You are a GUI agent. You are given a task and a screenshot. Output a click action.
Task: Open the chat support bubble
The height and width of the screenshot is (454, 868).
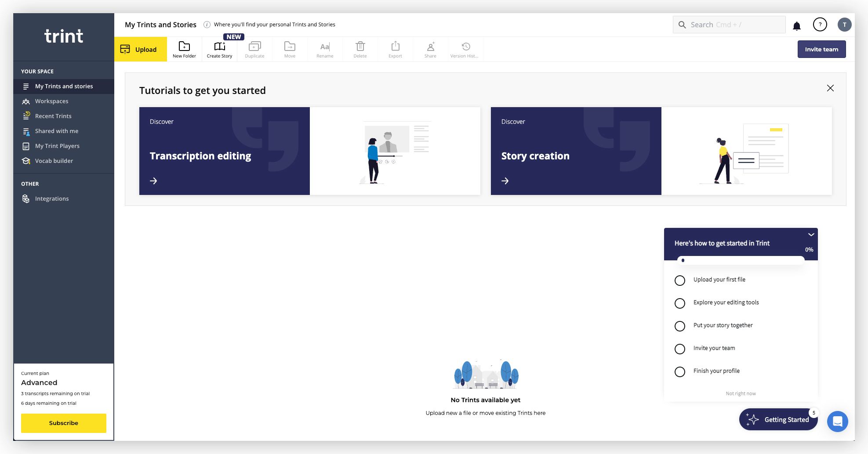click(838, 422)
